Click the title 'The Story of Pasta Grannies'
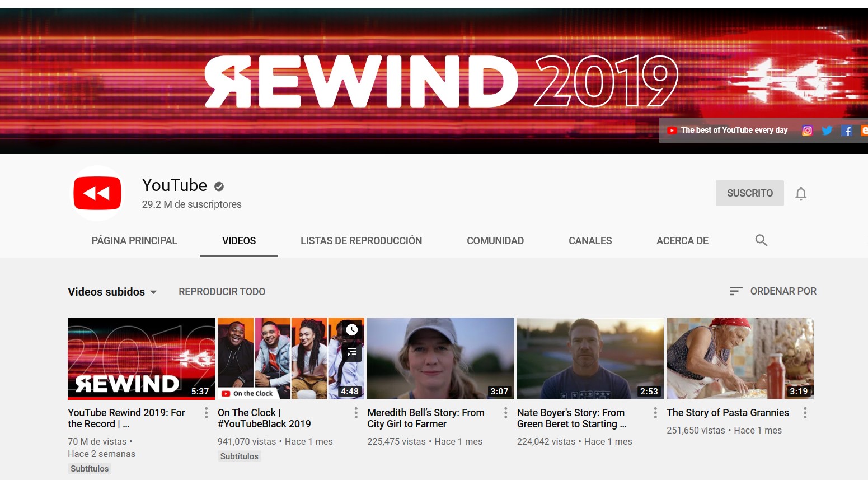Screen dimensions: 868x480 click(x=728, y=413)
